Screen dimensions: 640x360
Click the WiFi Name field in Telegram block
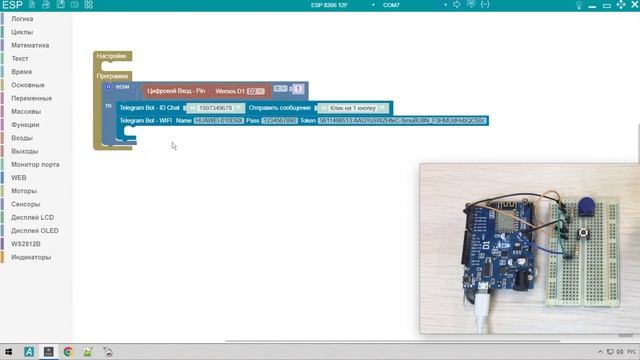pos(219,121)
